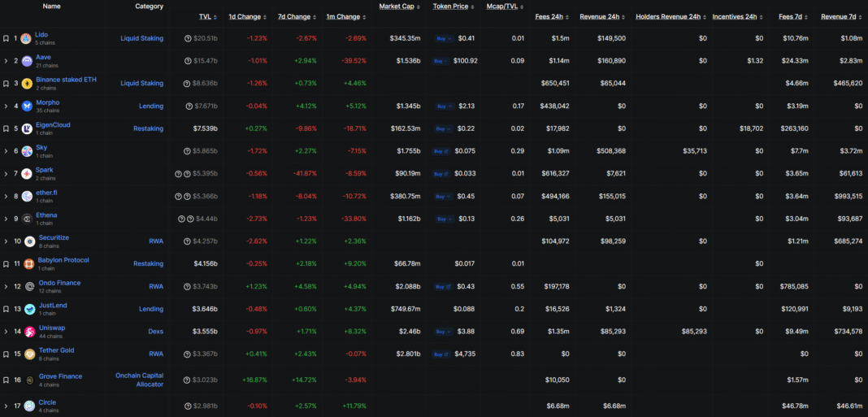Click the EigenCloud logo icon
Viewport: 868px width, 417px height.
(27, 129)
